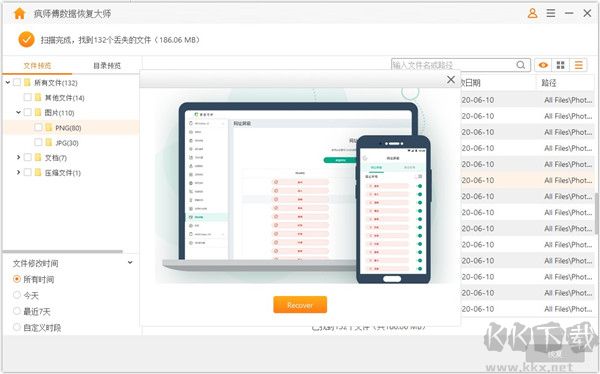Switch to the 目录预览 tab
The height and width of the screenshot is (374, 600).
point(107,66)
